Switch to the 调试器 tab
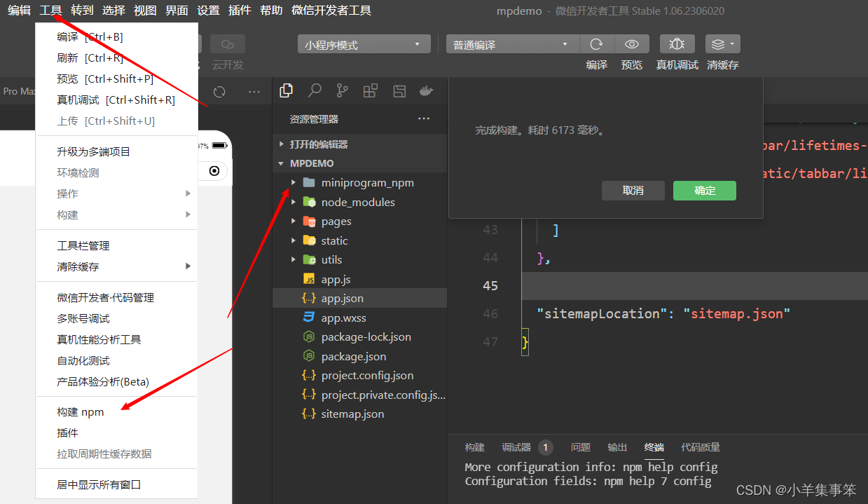This screenshot has height=504, width=868. pos(516,447)
